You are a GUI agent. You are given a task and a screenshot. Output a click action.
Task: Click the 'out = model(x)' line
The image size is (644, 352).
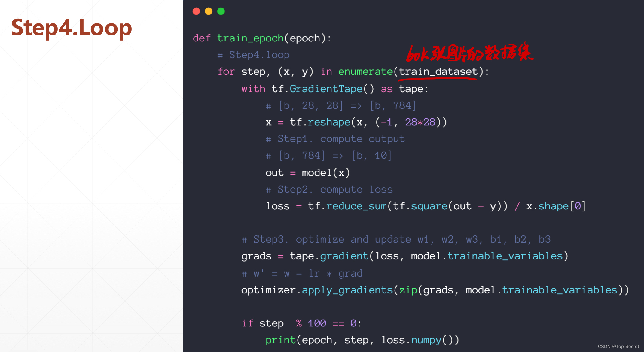(x=308, y=173)
